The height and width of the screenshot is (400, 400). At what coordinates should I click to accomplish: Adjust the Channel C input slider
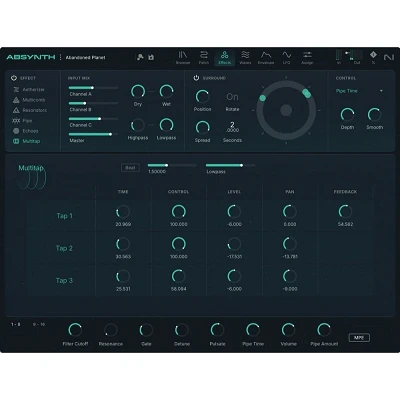pyautogui.click(x=93, y=119)
